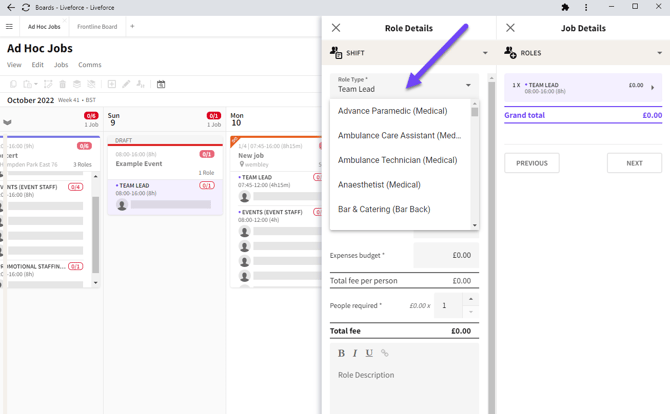
Task: Click the ROLES section icon
Action: (510, 53)
